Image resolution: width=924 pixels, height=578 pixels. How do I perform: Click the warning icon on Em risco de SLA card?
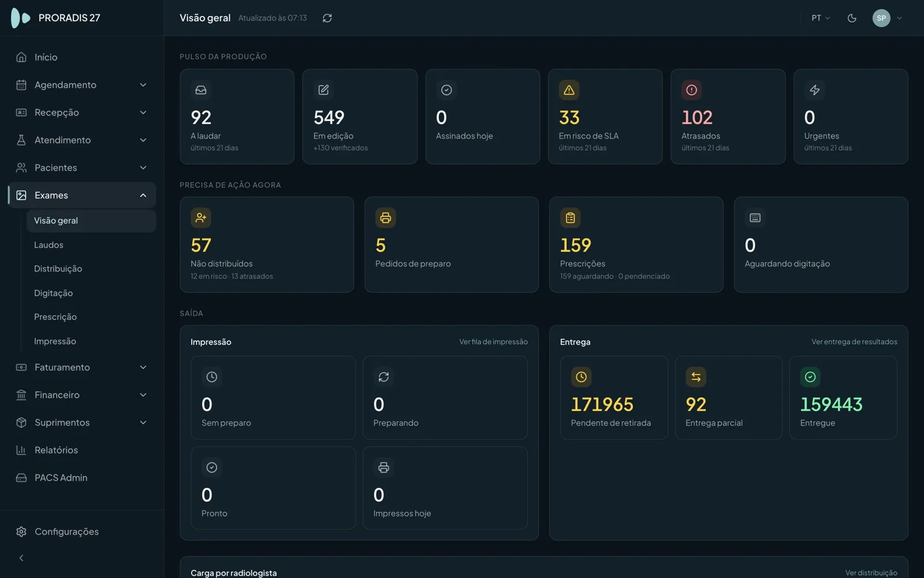569,90
